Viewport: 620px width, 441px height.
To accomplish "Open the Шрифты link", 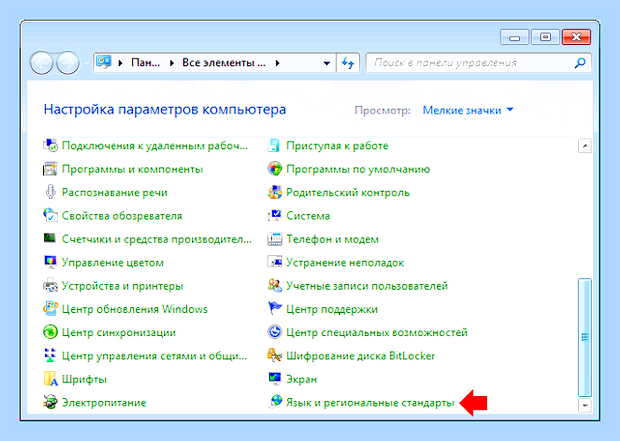I will [x=84, y=380].
